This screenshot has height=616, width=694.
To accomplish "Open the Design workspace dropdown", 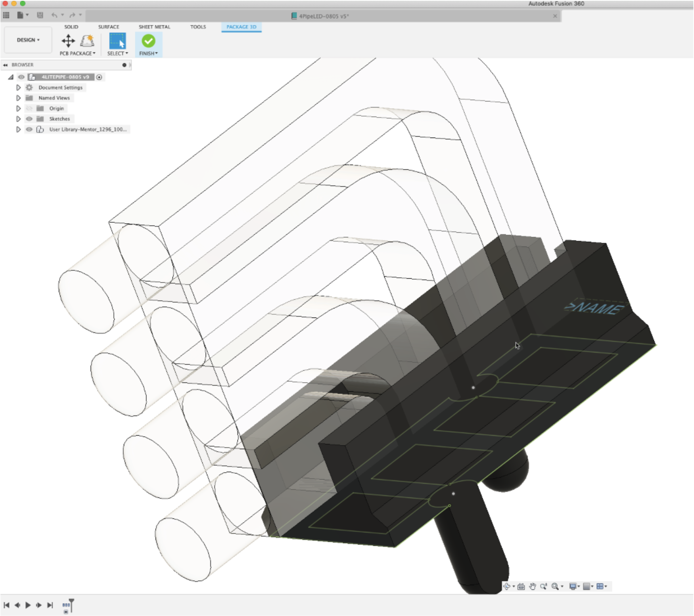I will (x=28, y=40).
